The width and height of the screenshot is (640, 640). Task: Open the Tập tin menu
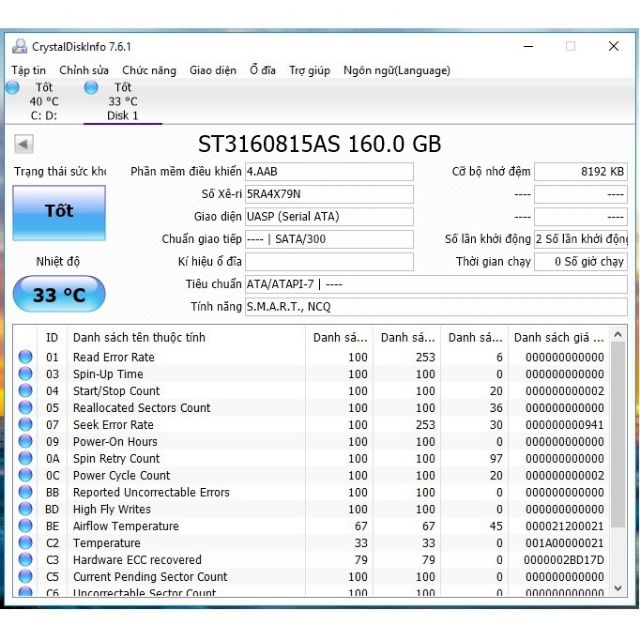click(x=29, y=71)
